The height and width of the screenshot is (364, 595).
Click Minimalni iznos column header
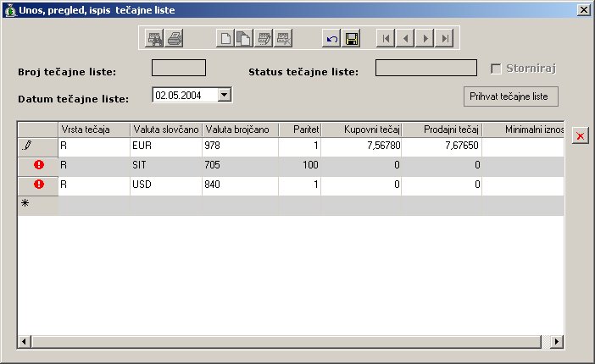(523, 130)
